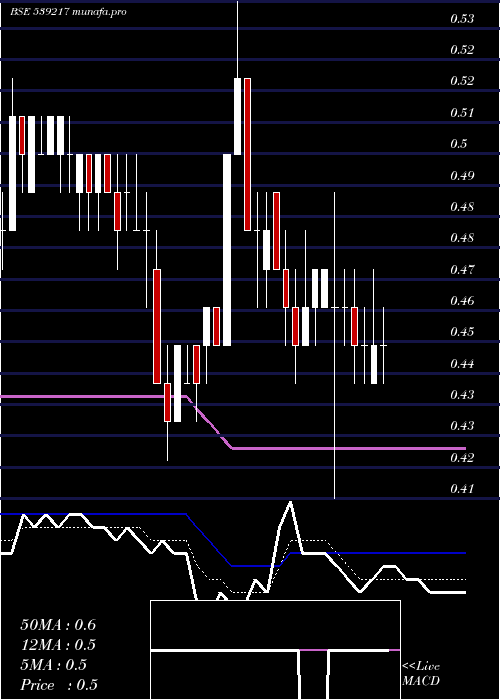The height and width of the screenshot is (700, 500).
Task: Select the 0.42 price axis label
Action: [x=462, y=458]
